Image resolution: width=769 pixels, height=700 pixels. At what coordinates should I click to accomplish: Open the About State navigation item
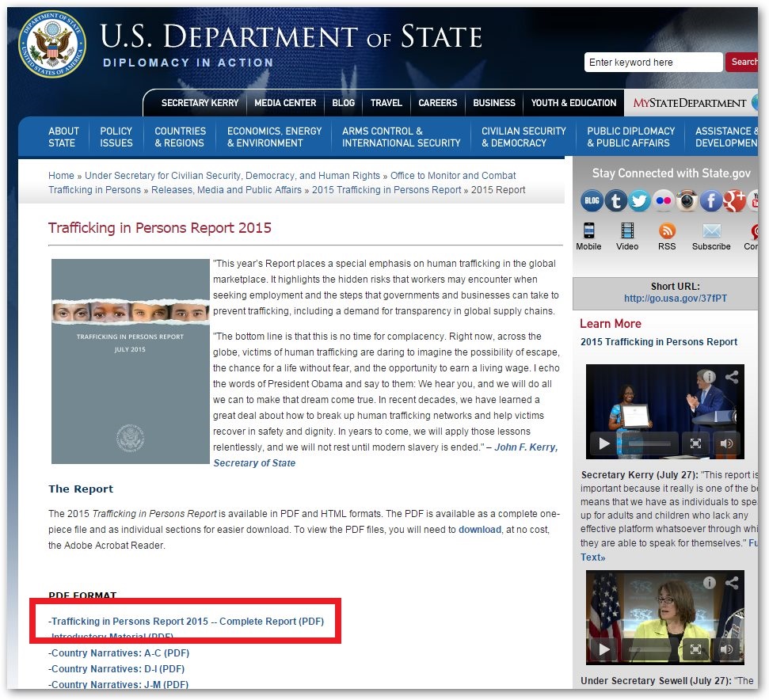(63, 137)
